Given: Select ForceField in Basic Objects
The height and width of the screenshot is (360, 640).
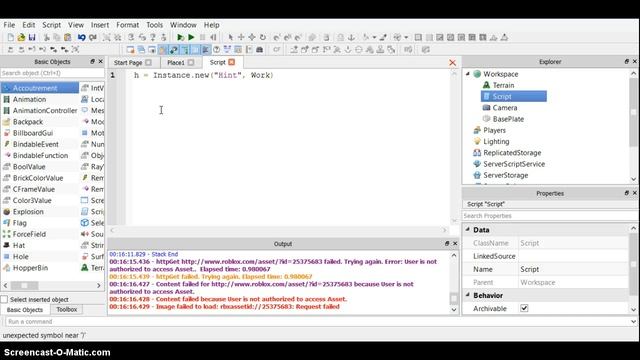Looking at the screenshot, I should (29, 234).
